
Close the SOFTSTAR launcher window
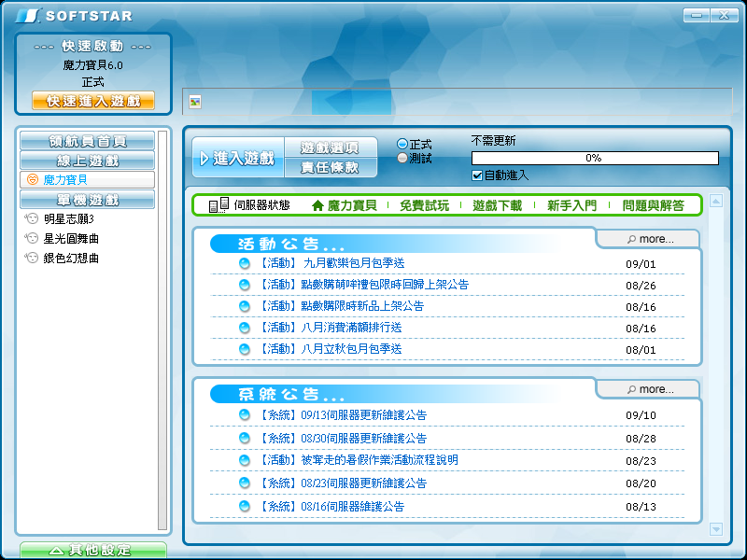click(x=725, y=15)
